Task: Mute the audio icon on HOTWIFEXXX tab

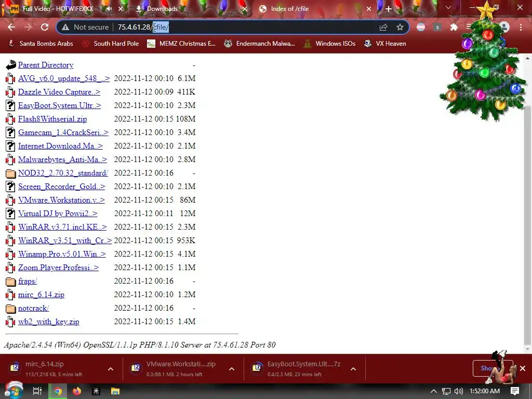Action: point(109,9)
